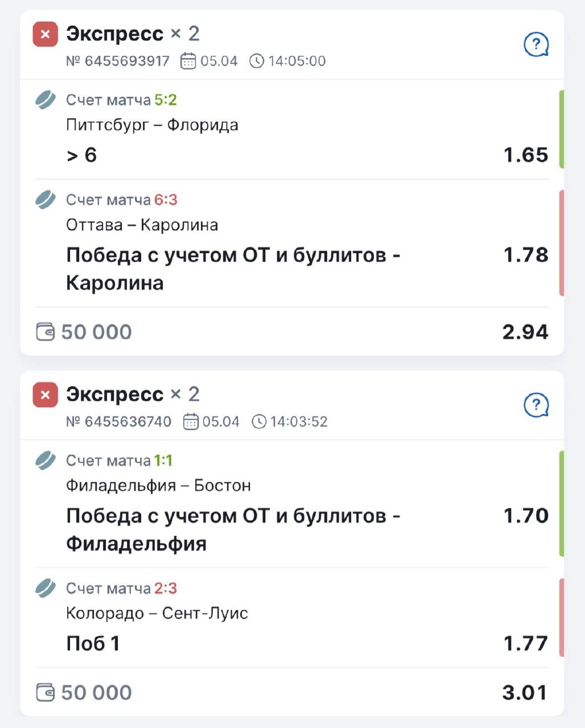585x728 pixels.
Task: Open help for bet № 6455693917
Action: click(x=535, y=44)
